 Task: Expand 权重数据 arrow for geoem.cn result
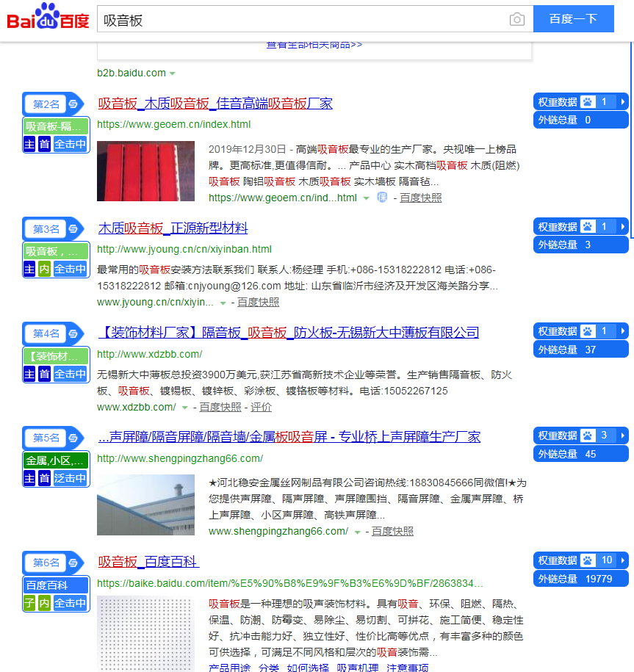[x=622, y=102]
